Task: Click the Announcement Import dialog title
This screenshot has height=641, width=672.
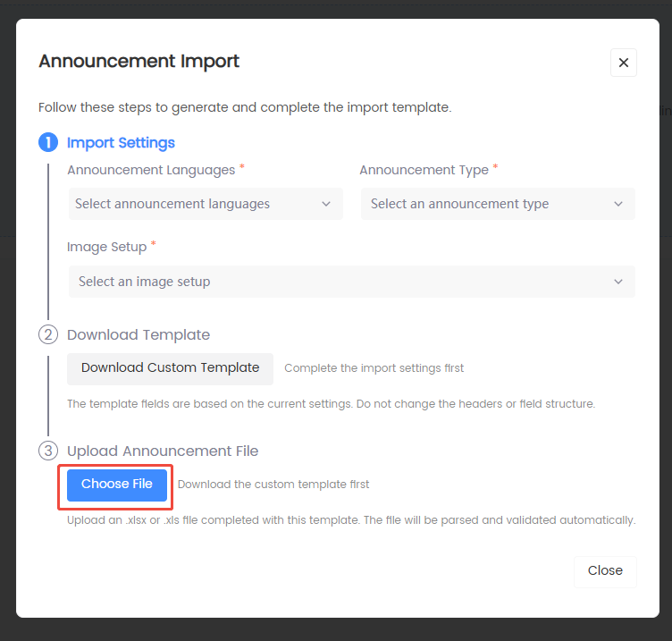Action: pyautogui.click(x=139, y=62)
